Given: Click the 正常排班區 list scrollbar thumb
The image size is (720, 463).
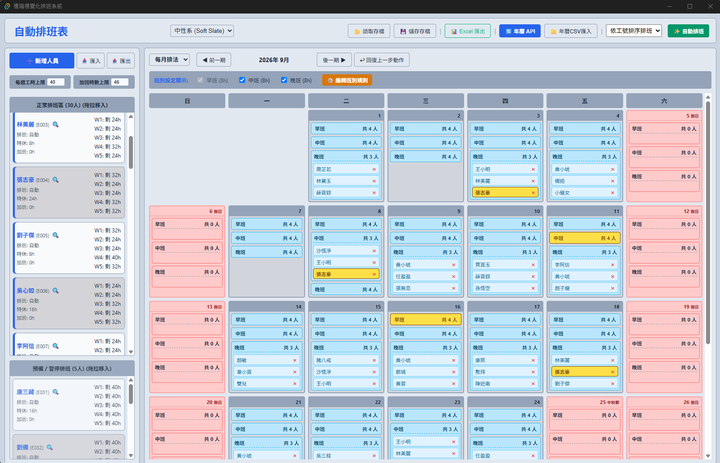Looking at the screenshot, I should pos(131,152).
